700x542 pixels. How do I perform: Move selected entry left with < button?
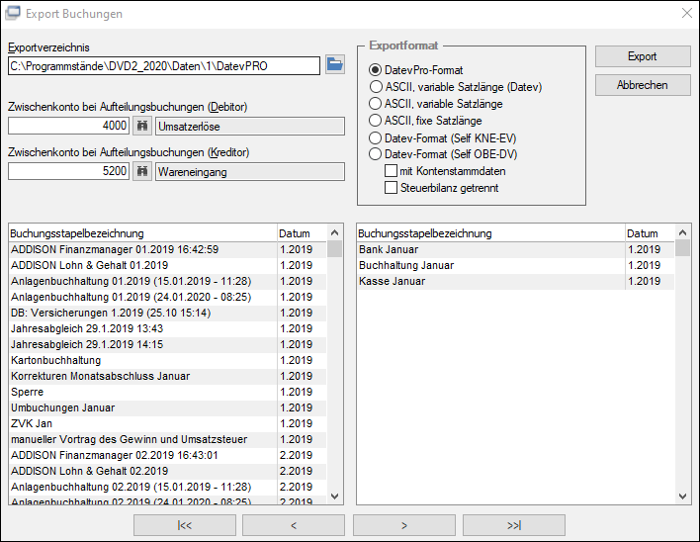(293, 525)
